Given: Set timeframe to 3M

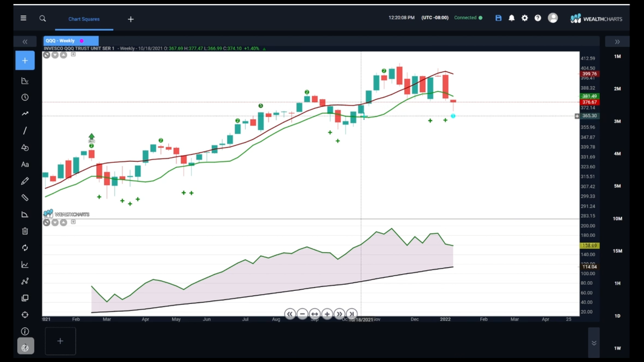Looking at the screenshot, I should [617, 121].
